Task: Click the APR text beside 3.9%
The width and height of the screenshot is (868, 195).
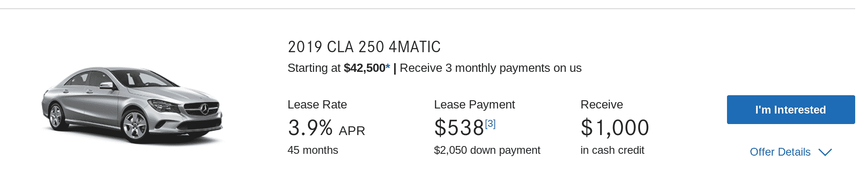Action: 352,131
